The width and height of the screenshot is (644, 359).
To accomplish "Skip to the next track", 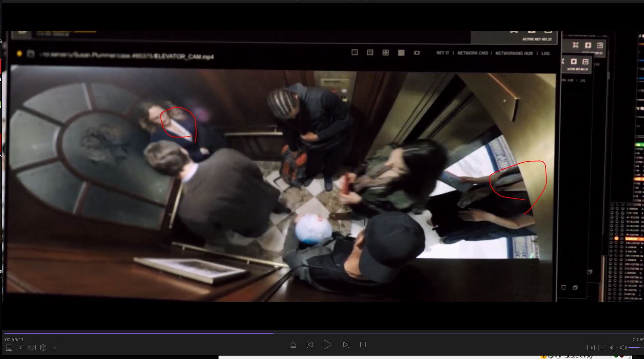I will (x=346, y=345).
